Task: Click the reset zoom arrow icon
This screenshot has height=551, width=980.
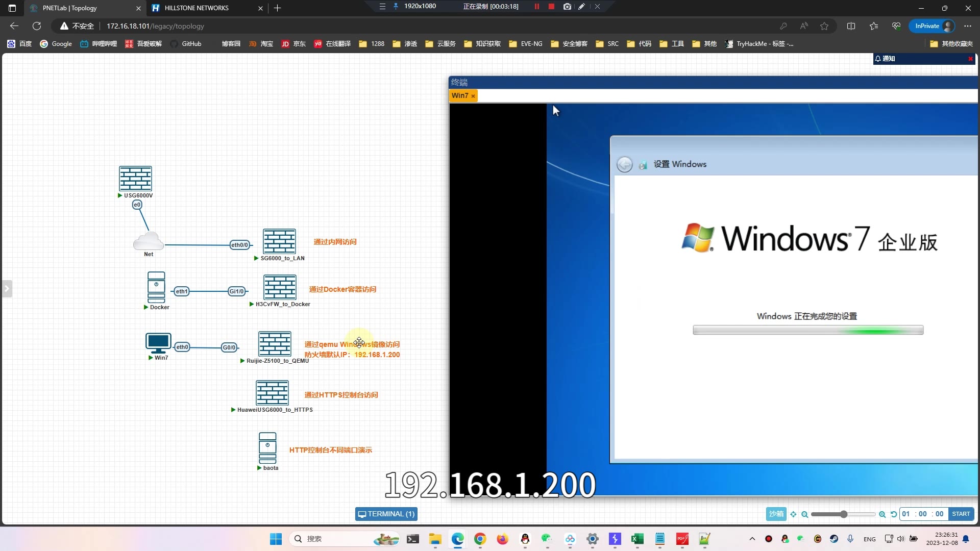Action: pos(893,514)
